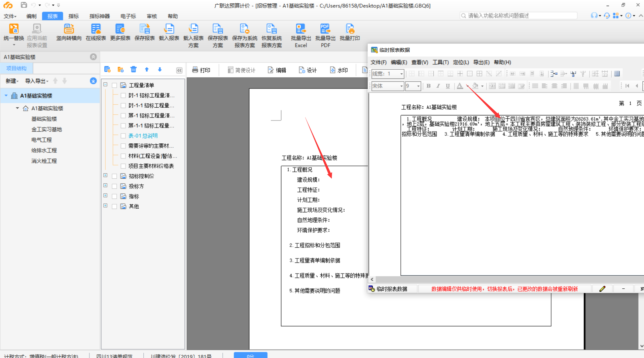Open the 编制 ribbon tab
The height and width of the screenshot is (358, 644).
31,16
